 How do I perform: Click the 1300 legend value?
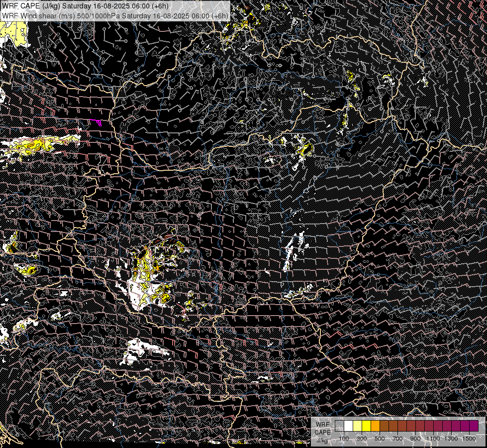(451, 439)
